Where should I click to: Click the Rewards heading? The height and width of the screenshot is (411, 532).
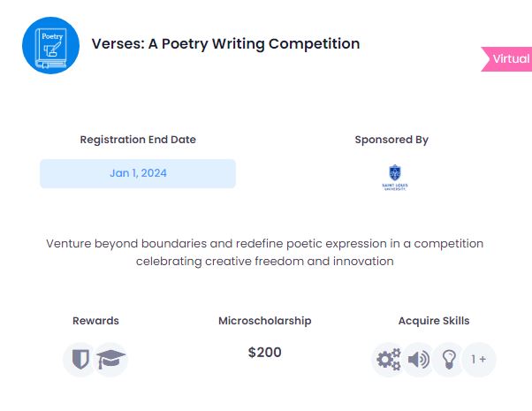click(x=95, y=321)
